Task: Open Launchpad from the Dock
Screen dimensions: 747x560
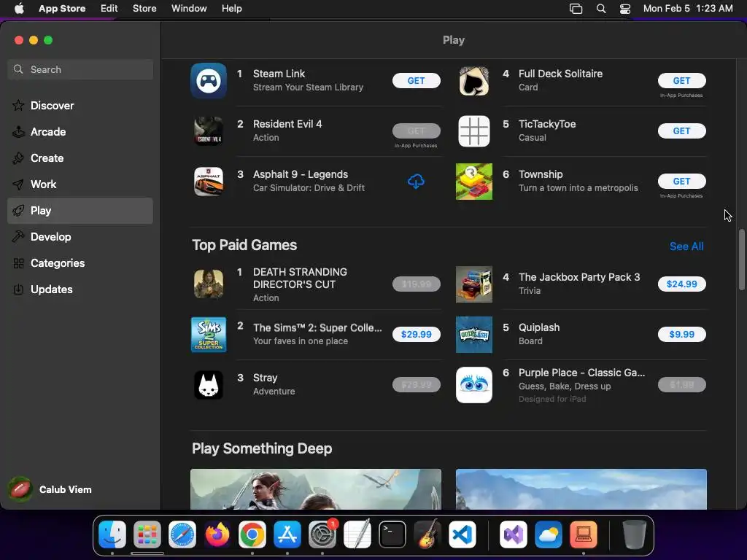Action: 147,534
